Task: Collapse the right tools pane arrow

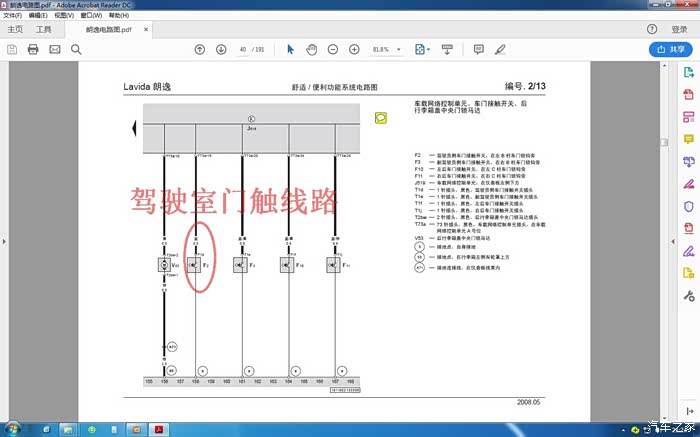Action: (x=673, y=241)
